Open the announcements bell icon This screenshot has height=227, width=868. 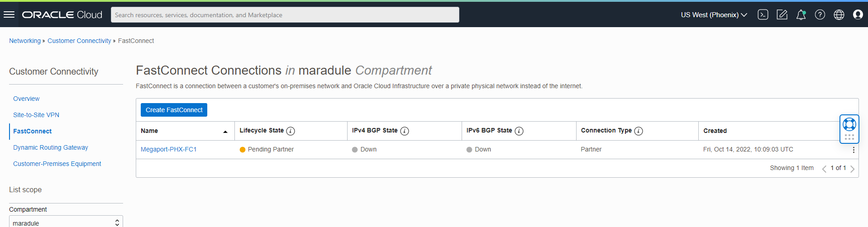[x=801, y=14]
